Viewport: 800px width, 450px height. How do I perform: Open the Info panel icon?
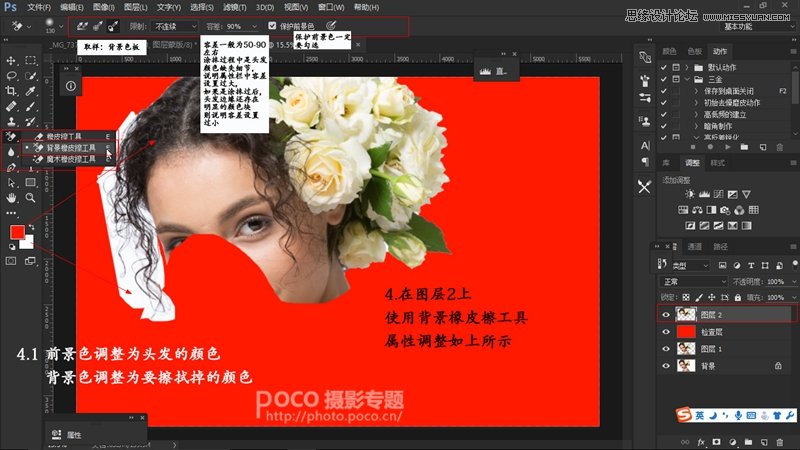71,86
